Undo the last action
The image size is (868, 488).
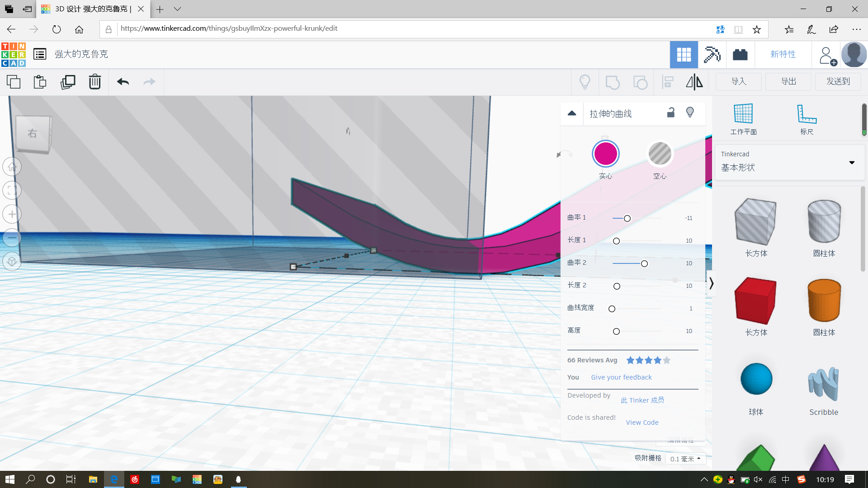tap(123, 82)
